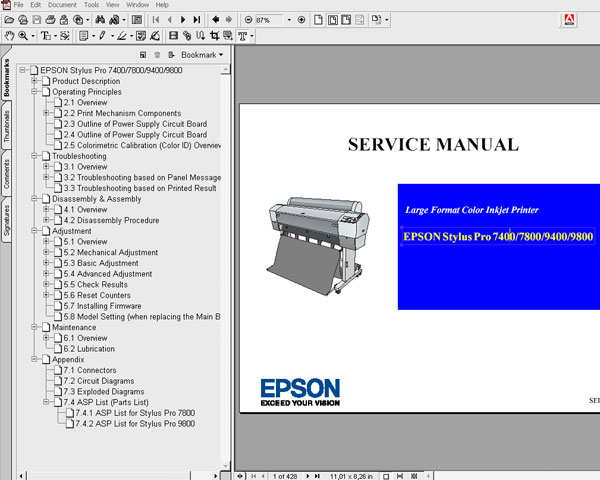600x480 pixels.
Task: Switch to the Signatures side tab
Action: coord(7,220)
